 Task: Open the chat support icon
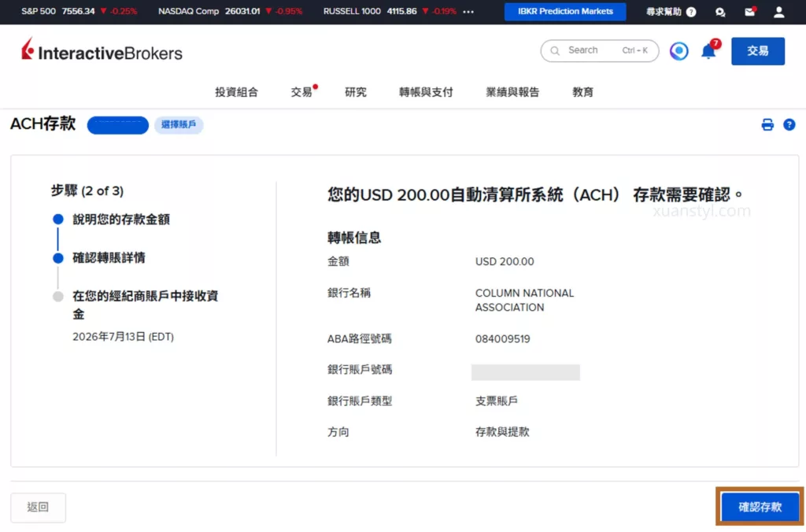click(x=720, y=12)
